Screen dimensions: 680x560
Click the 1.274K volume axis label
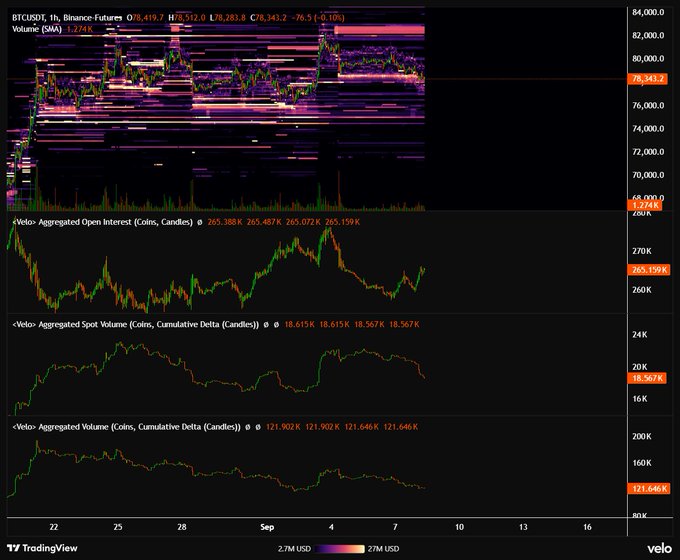(645, 205)
